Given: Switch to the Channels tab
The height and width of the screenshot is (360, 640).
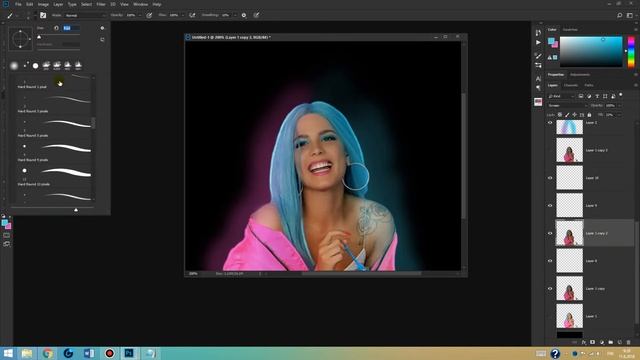Looking at the screenshot, I should pos(571,85).
